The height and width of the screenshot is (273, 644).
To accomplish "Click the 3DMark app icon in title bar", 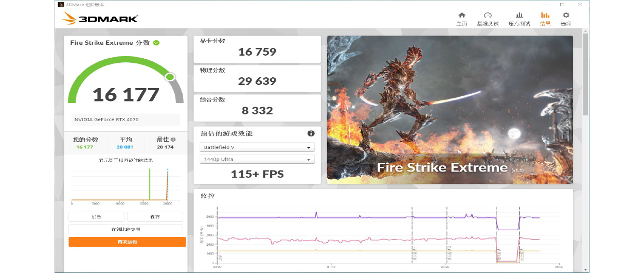I will (61, 5).
